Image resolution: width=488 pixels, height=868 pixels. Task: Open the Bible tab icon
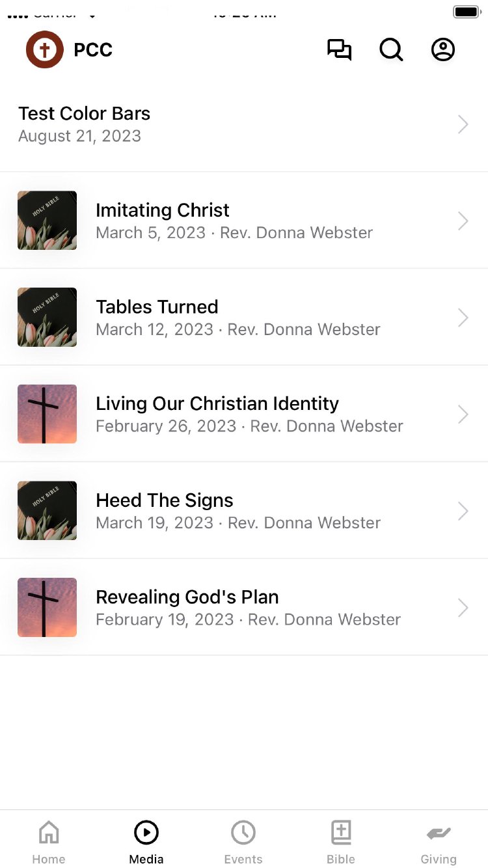click(x=341, y=832)
